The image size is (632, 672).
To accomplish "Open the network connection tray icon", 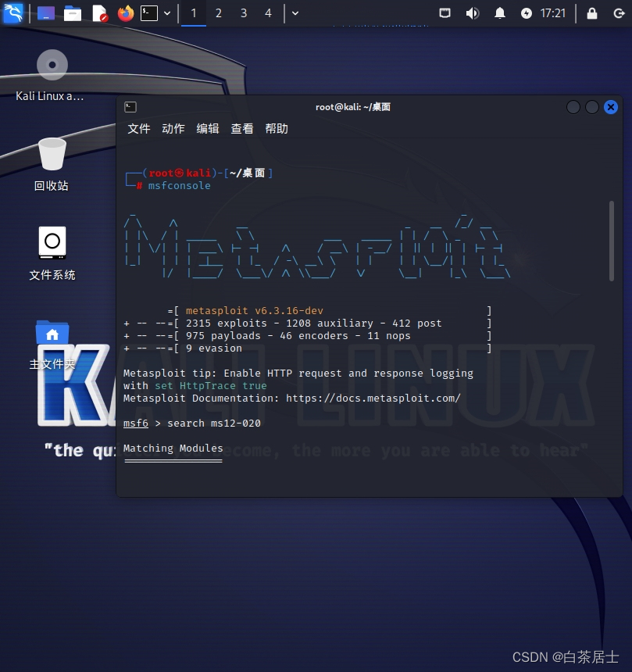I will click(x=445, y=13).
